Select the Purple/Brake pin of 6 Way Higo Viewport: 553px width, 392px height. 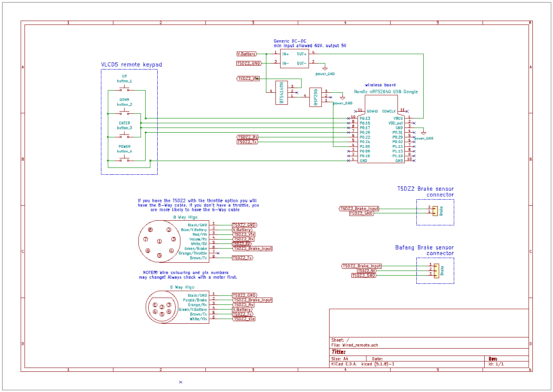coord(195,300)
